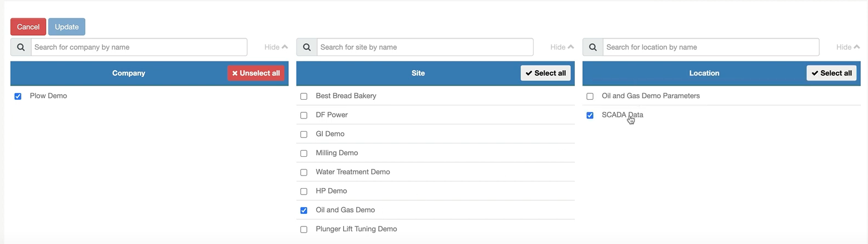This screenshot has height=244, width=868.
Task: Click the site search magnifier icon
Action: pyautogui.click(x=307, y=47)
